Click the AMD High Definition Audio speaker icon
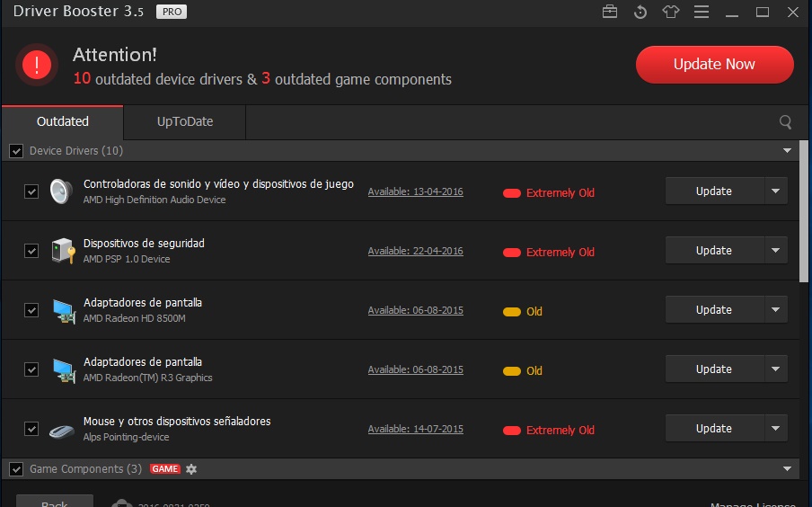The height and width of the screenshot is (507, 812). (x=61, y=191)
